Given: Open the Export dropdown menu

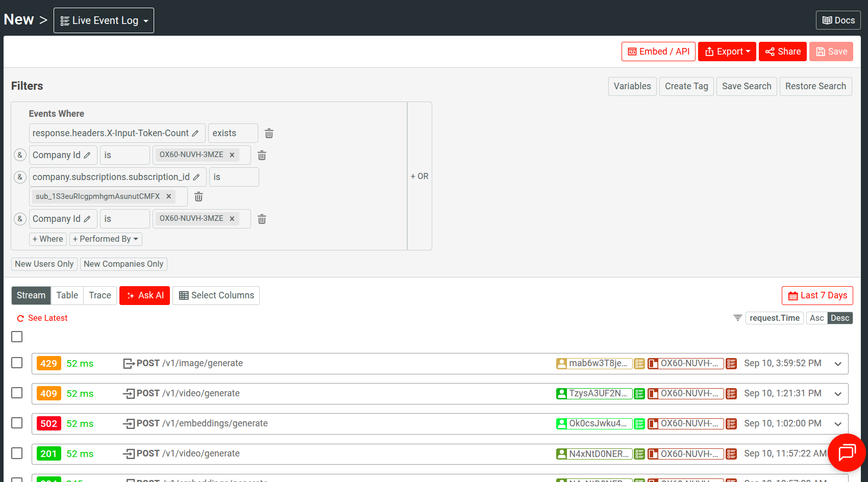Looking at the screenshot, I should pyautogui.click(x=727, y=51).
